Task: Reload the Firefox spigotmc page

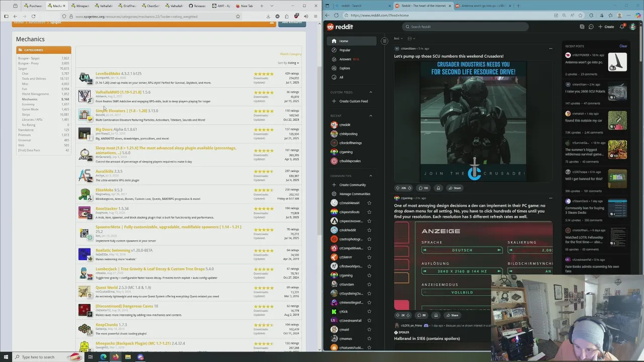Action: (33, 16)
